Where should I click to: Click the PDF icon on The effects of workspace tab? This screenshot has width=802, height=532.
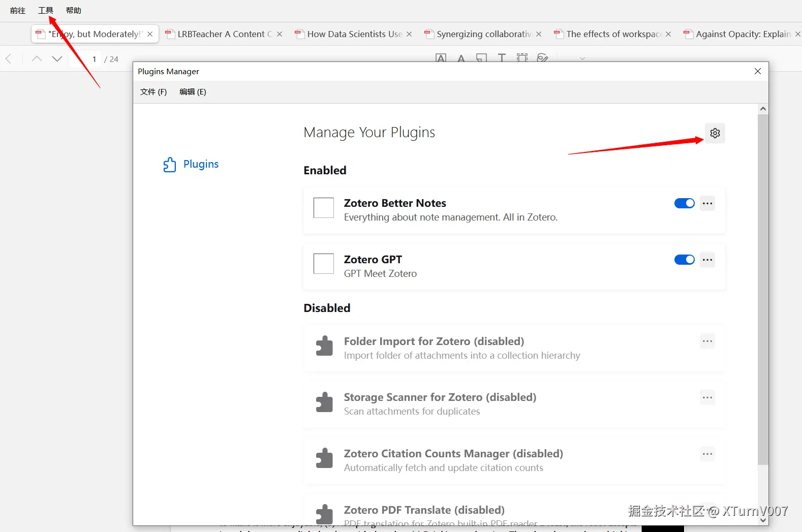pyautogui.click(x=559, y=34)
